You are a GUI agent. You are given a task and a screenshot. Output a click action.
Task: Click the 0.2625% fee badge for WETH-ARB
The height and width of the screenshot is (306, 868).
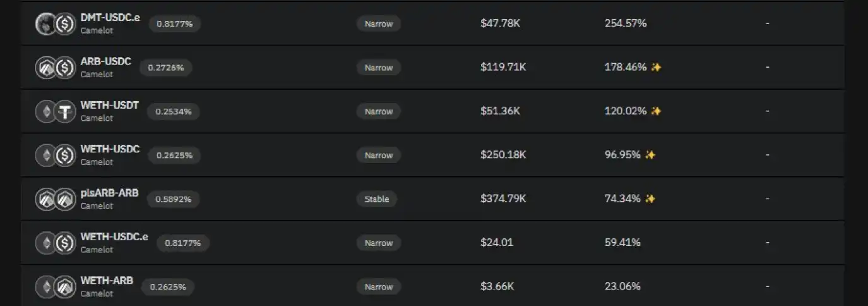(x=168, y=287)
